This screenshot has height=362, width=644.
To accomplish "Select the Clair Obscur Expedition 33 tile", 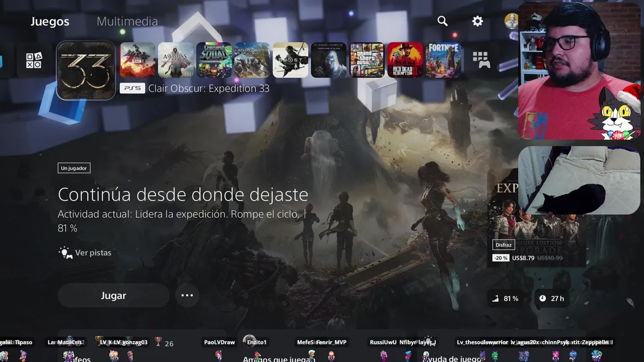I will click(x=86, y=70).
